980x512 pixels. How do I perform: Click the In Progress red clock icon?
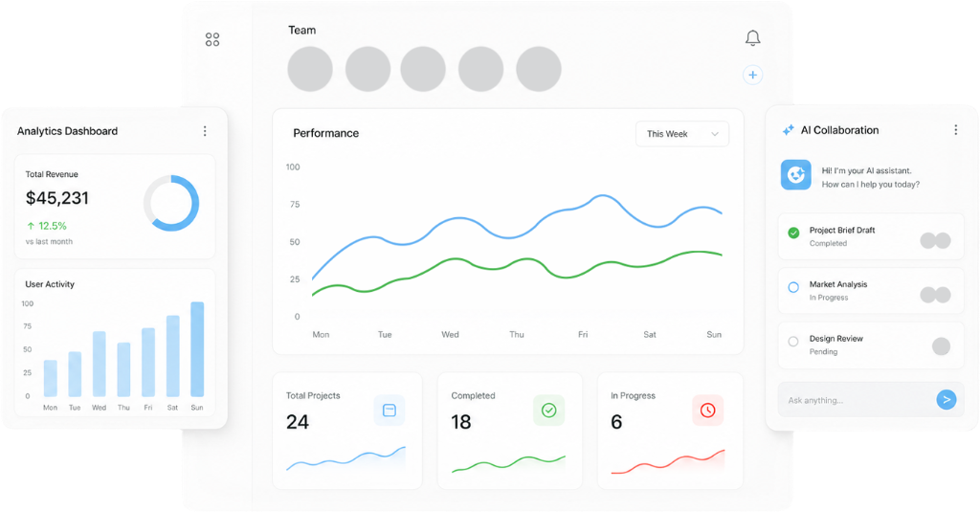pos(707,411)
